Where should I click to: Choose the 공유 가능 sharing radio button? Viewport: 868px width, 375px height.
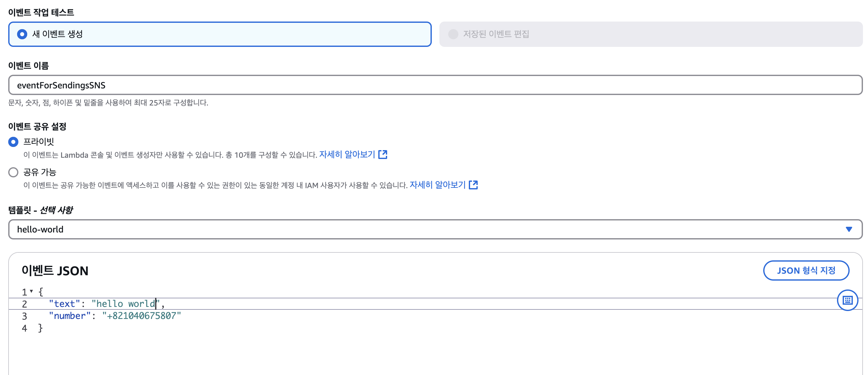[x=13, y=172]
